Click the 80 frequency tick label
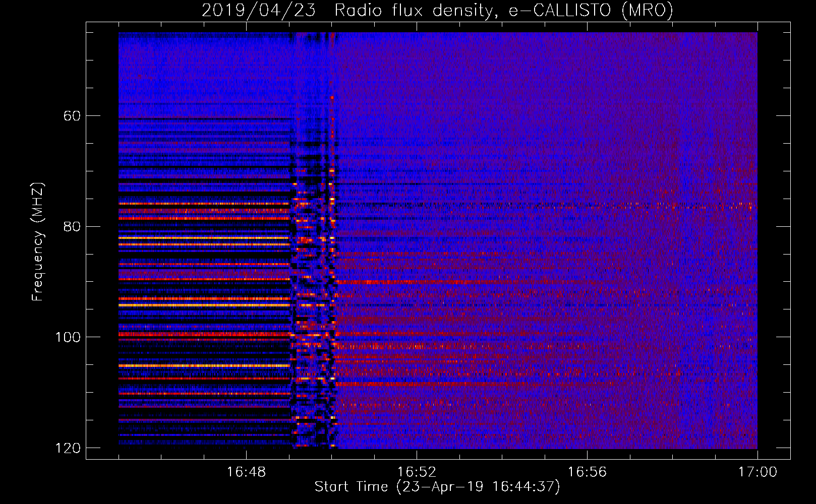Viewport: 816px width, 504px height. coord(72,226)
